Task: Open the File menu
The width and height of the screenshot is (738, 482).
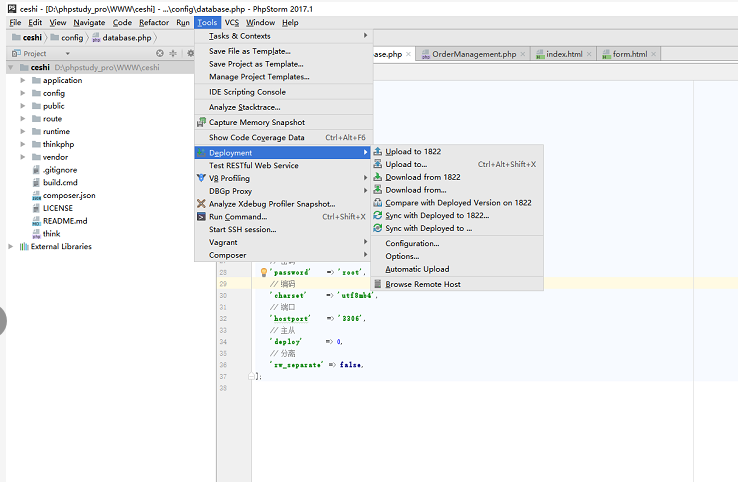Action: tap(16, 23)
